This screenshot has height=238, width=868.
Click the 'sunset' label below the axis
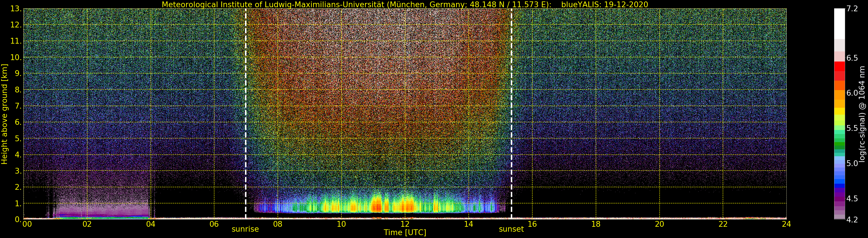tap(511, 229)
